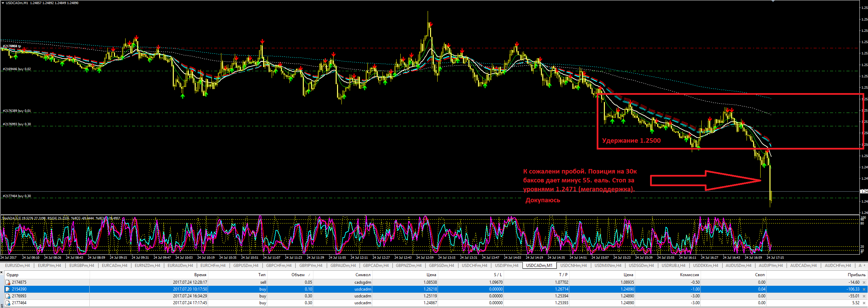Open the EURGBPm,H4 chart tab

[x=82, y=266]
